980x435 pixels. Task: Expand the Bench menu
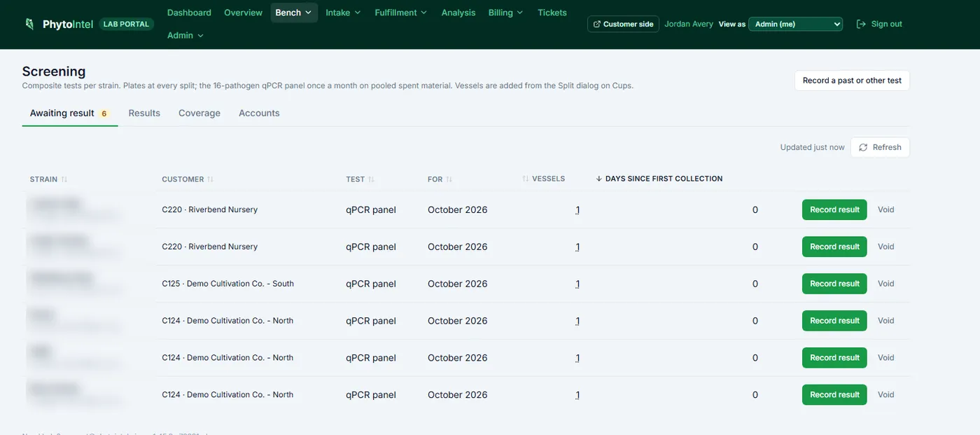point(294,13)
